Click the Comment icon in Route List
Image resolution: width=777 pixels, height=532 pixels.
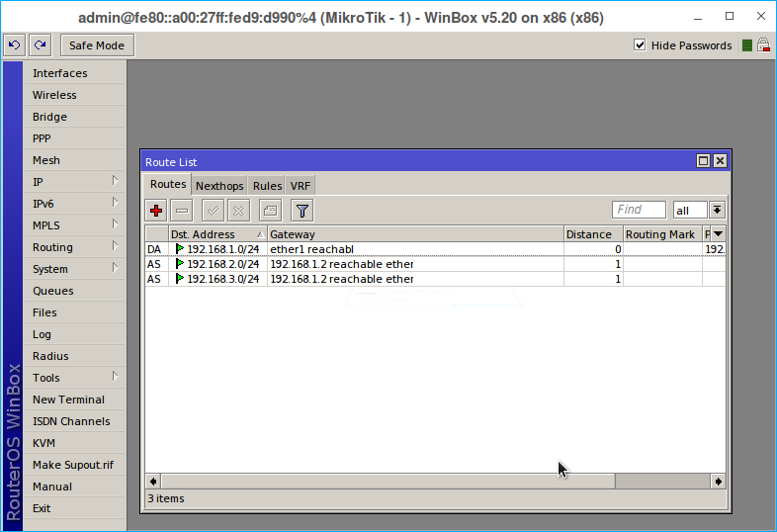pyautogui.click(x=270, y=211)
